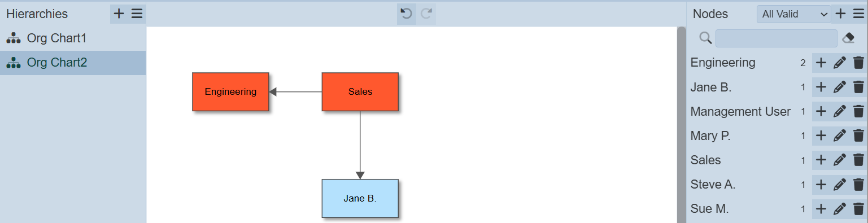This screenshot has width=868, height=223.
Task: Undo the last diagram change
Action: 407,14
